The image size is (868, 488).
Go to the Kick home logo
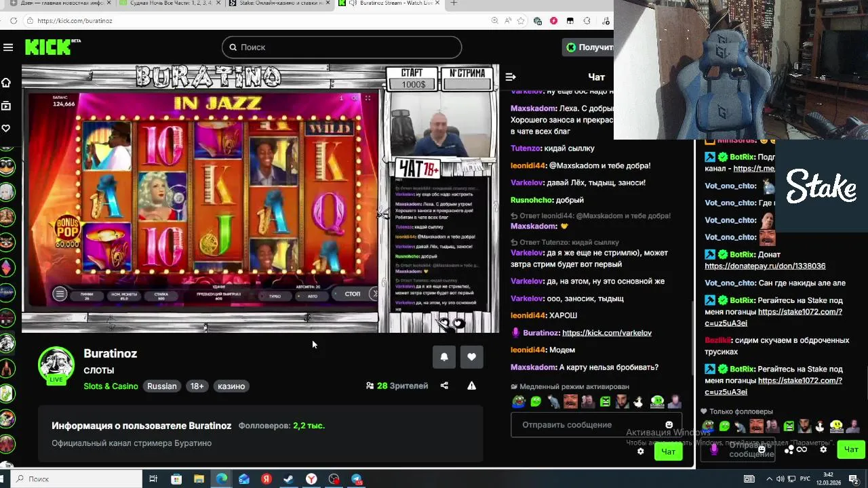click(53, 47)
